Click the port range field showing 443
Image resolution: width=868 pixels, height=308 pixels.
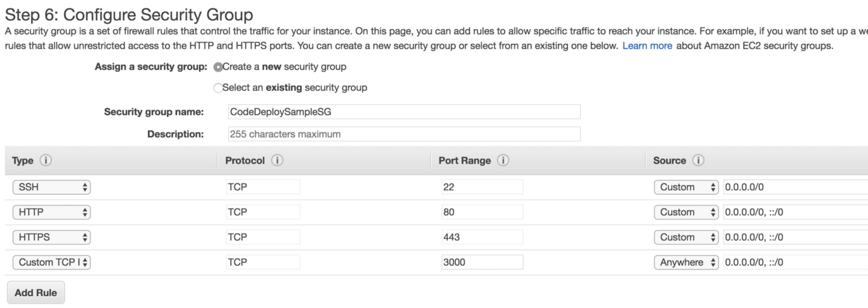coord(482,237)
